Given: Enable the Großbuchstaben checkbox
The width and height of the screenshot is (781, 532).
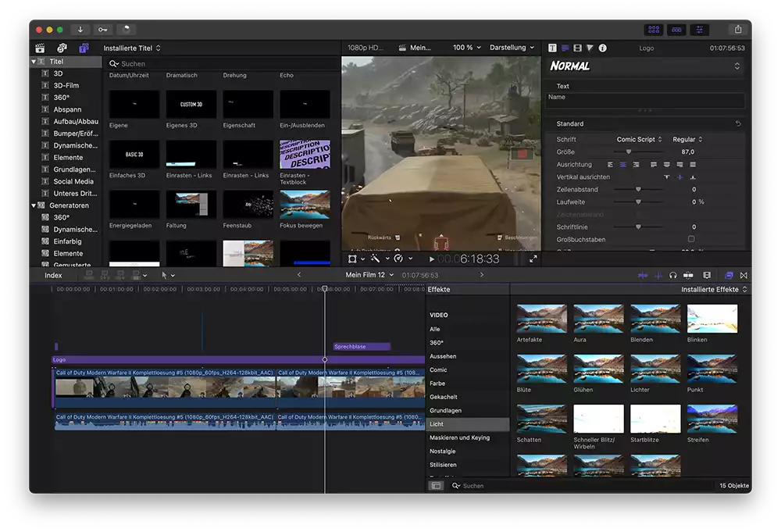Looking at the screenshot, I should click(x=691, y=239).
